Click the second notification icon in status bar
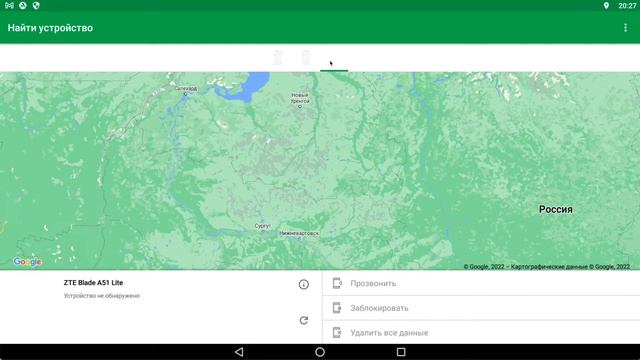 tap(23, 5)
